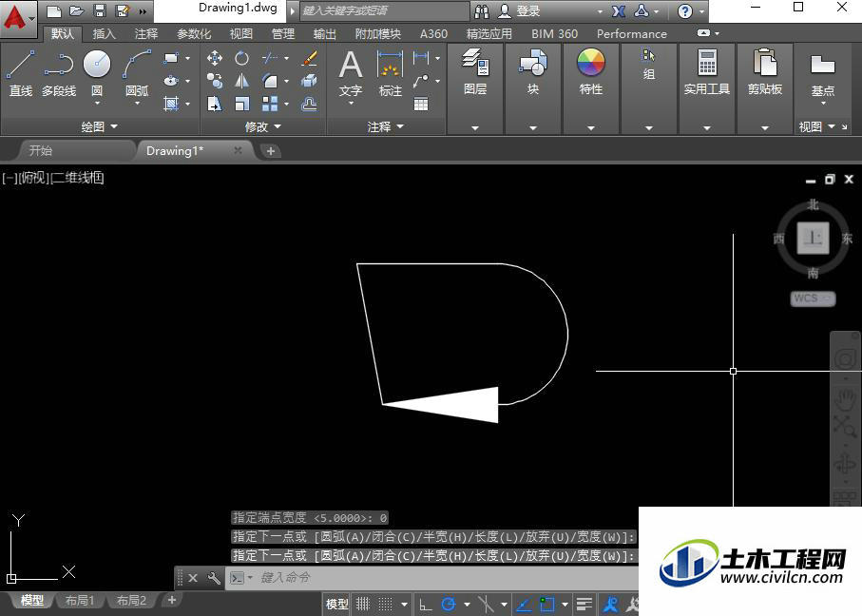Click the Explode tool icon
This screenshot has height=616, width=862.
[x=310, y=81]
